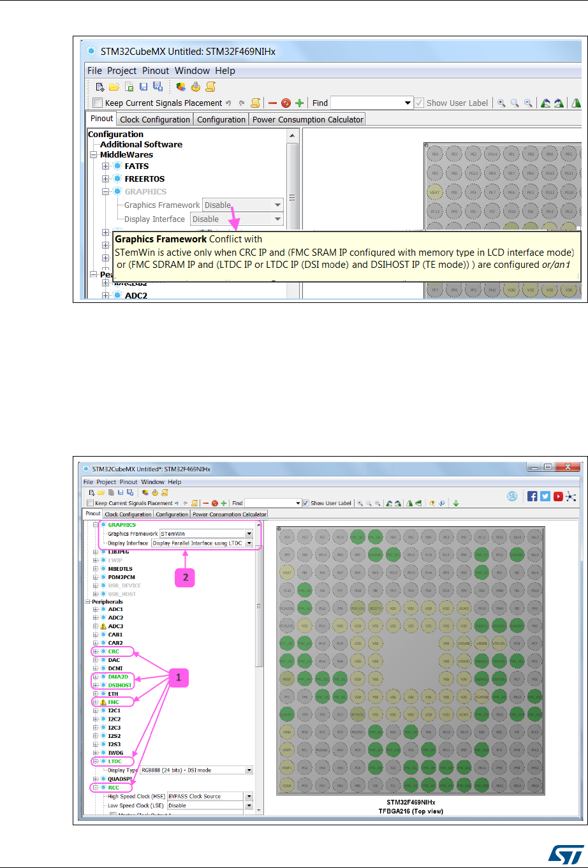Open Project menu in upper window
This screenshot has width=588, height=868.
pyautogui.click(x=122, y=71)
